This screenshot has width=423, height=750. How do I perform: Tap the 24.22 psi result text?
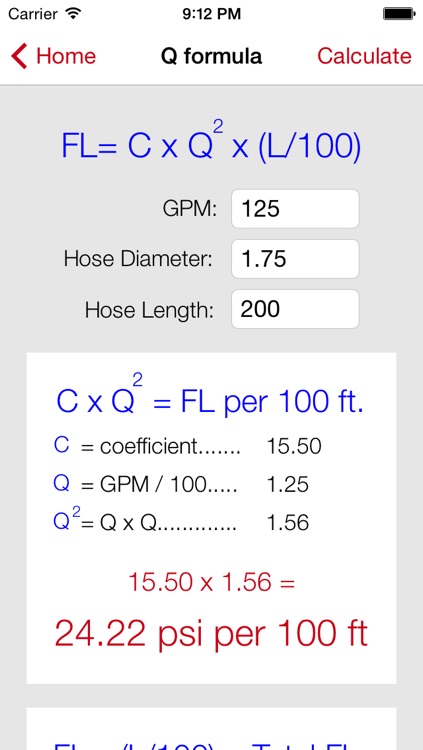[x=211, y=633]
